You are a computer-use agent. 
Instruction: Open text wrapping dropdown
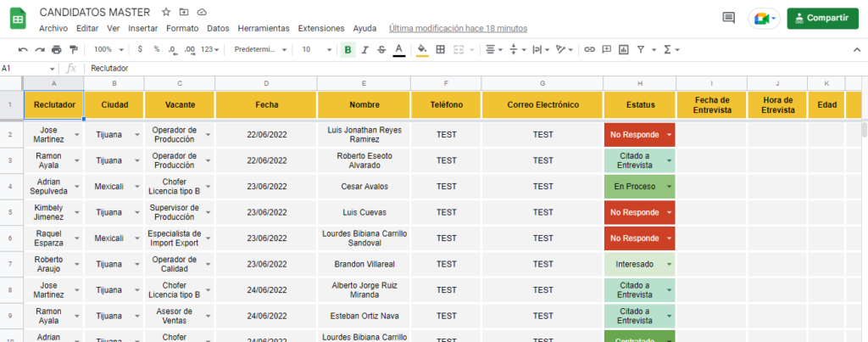(540, 50)
